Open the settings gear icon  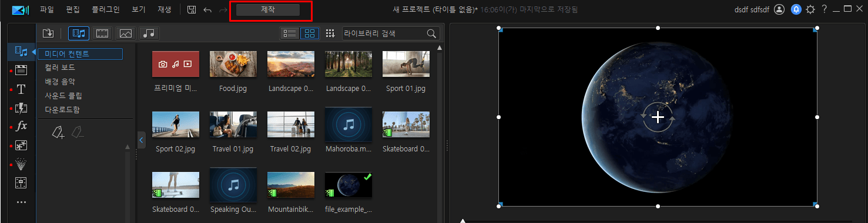(x=810, y=9)
